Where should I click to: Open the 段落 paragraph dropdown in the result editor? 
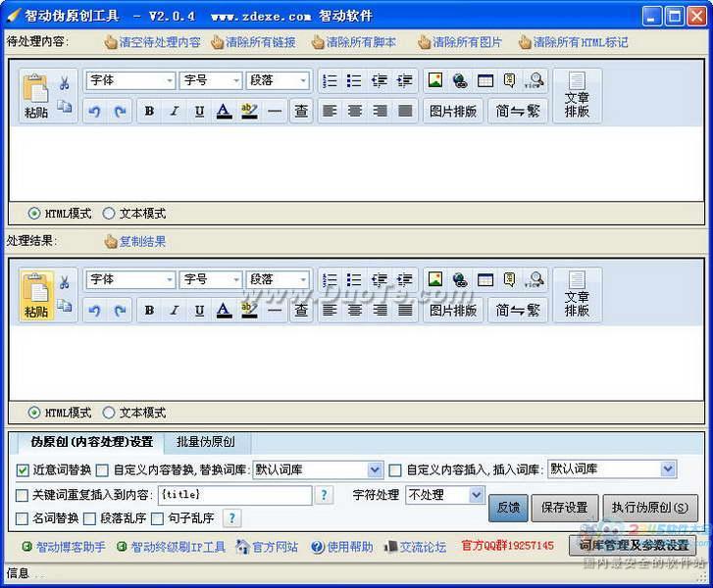pyautogui.click(x=278, y=280)
